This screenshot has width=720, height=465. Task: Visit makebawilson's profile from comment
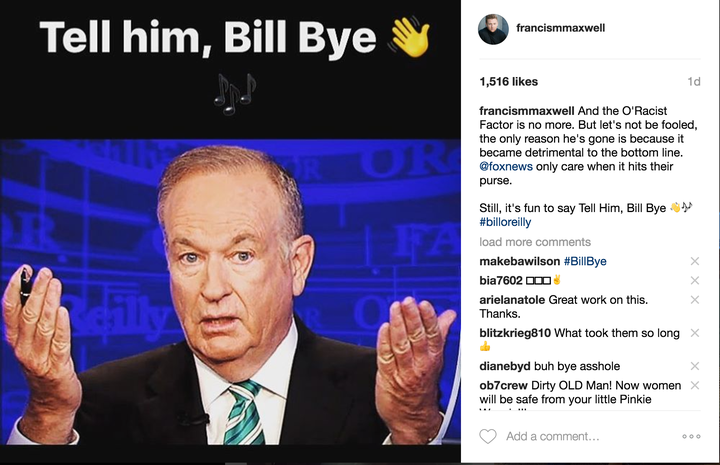coord(519,261)
